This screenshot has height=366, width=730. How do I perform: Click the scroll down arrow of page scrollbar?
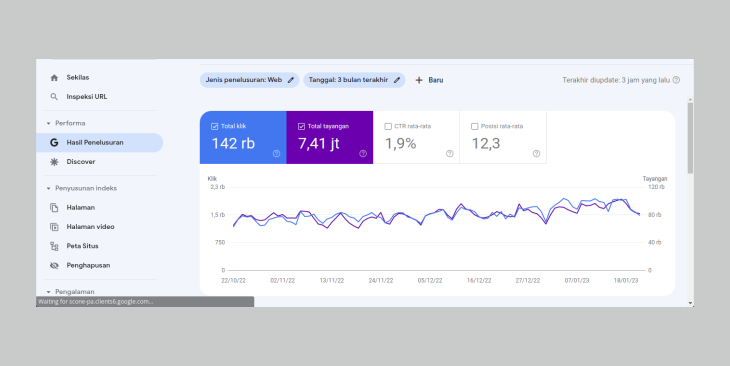tap(690, 303)
